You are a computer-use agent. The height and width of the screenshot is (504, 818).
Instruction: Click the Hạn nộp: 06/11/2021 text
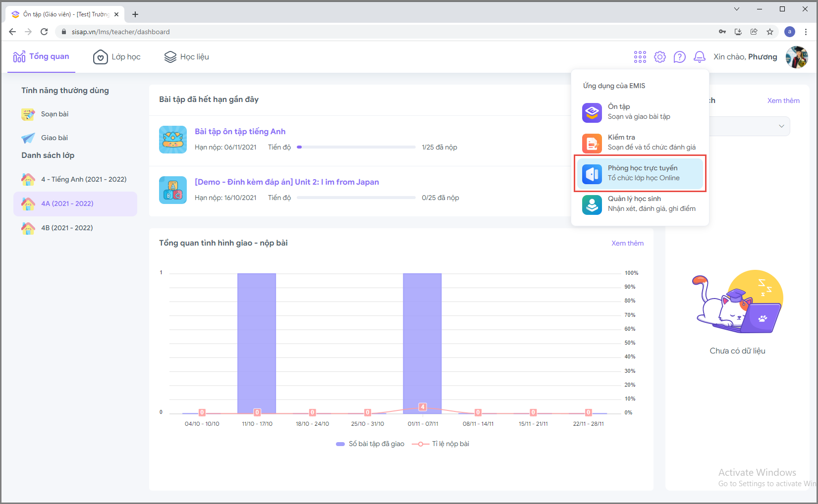tap(225, 147)
